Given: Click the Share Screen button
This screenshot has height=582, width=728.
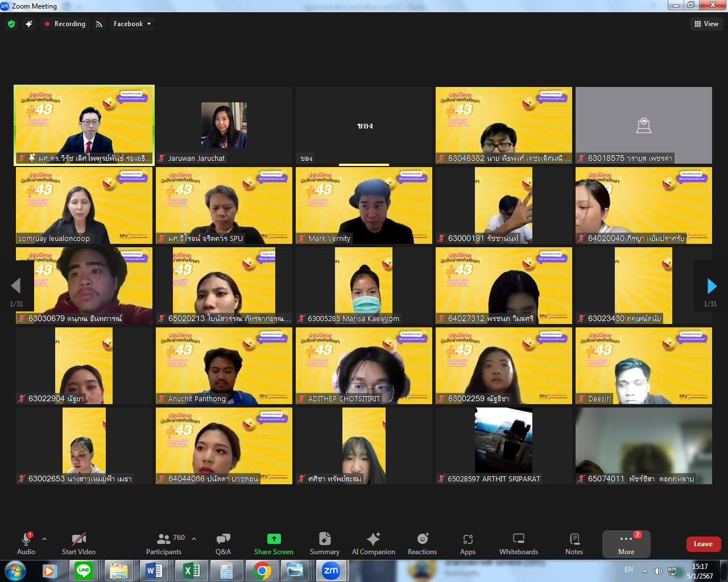Looking at the screenshot, I should [274, 543].
